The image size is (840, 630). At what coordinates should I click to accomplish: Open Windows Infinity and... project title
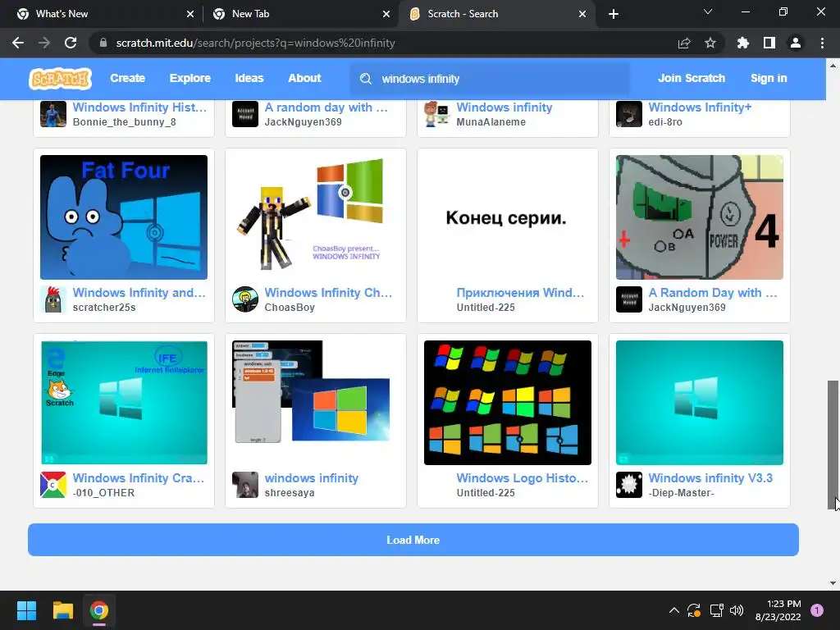click(x=139, y=293)
